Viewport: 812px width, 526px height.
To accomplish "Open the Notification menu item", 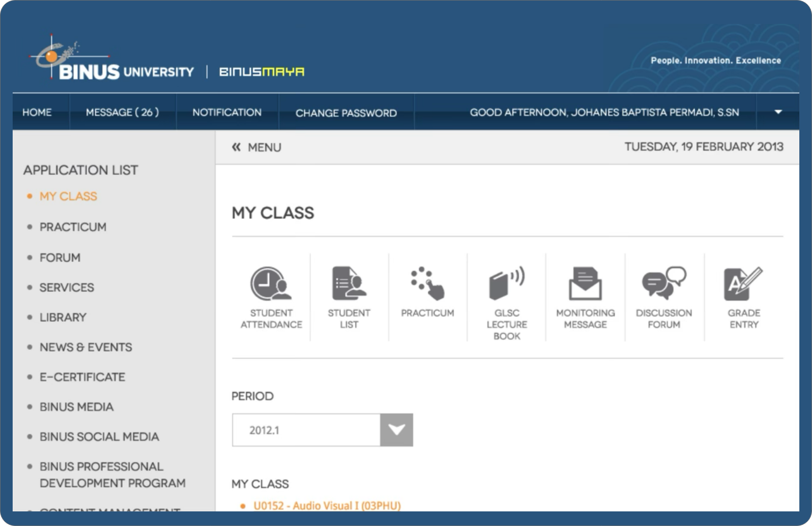I will point(227,112).
